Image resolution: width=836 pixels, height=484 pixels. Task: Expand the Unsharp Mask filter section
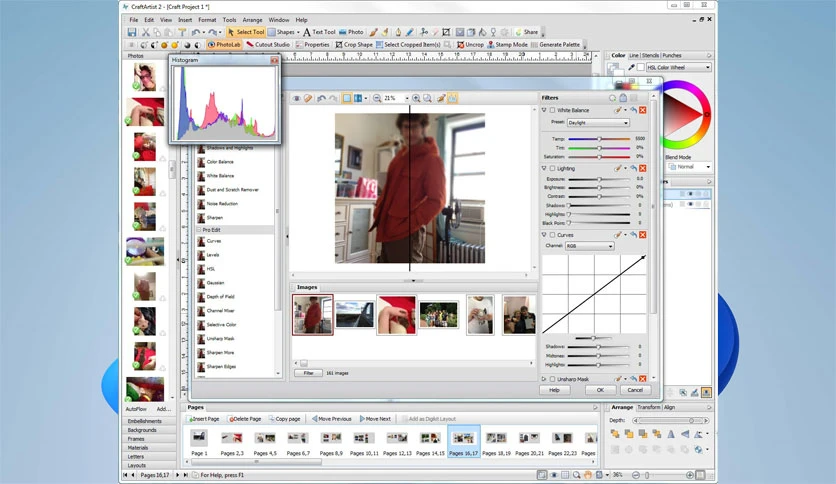[544, 379]
